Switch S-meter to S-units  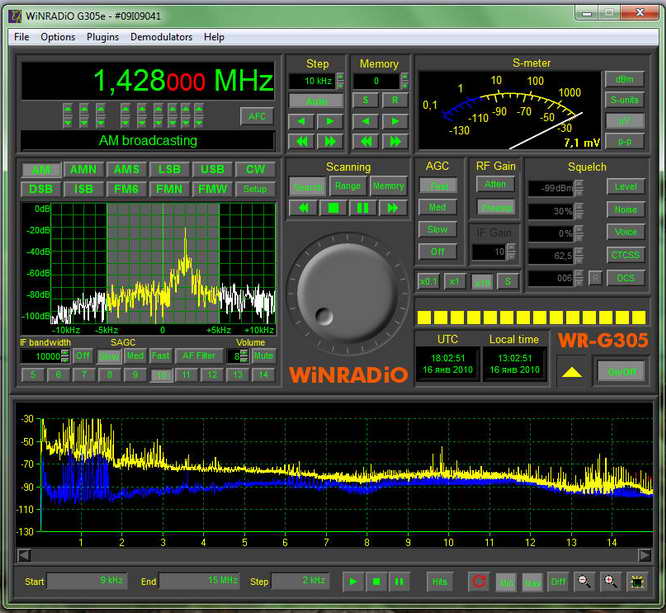[624, 100]
